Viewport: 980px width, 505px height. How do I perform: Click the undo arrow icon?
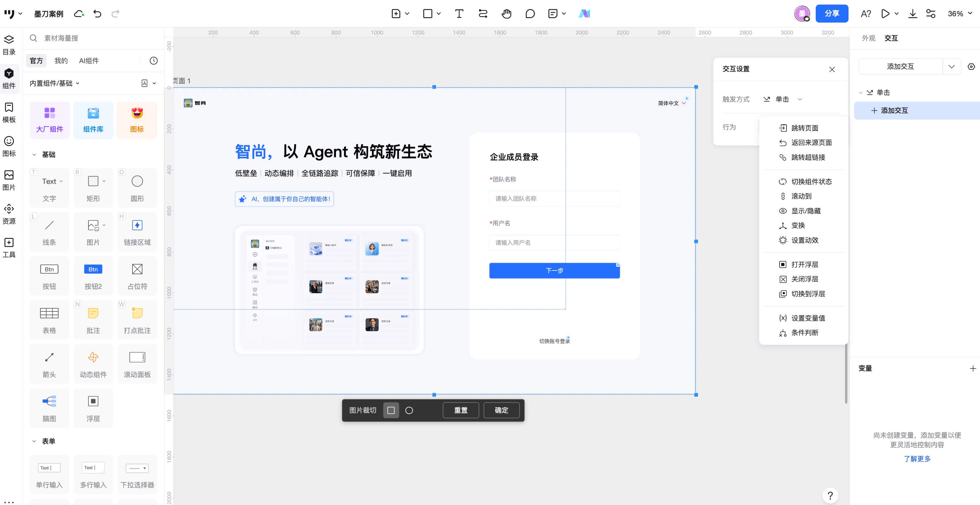click(x=97, y=14)
